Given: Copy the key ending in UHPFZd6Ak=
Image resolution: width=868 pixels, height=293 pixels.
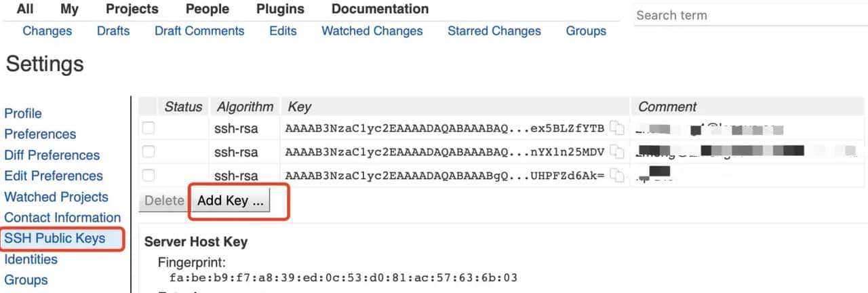Looking at the screenshot, I should [x=616, y=176].
